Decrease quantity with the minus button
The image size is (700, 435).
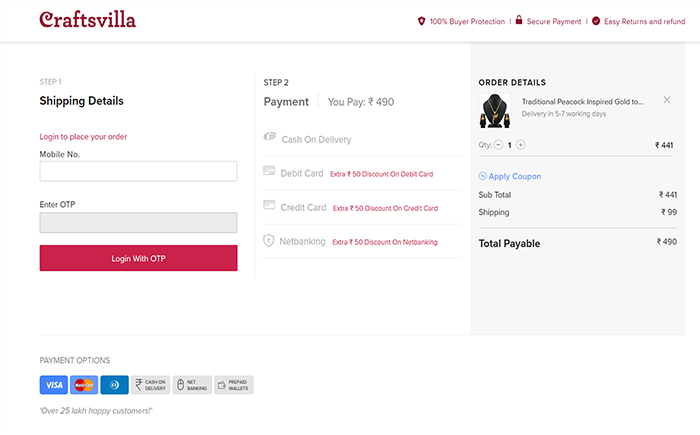pyautogui.click(x=498, y=145)
